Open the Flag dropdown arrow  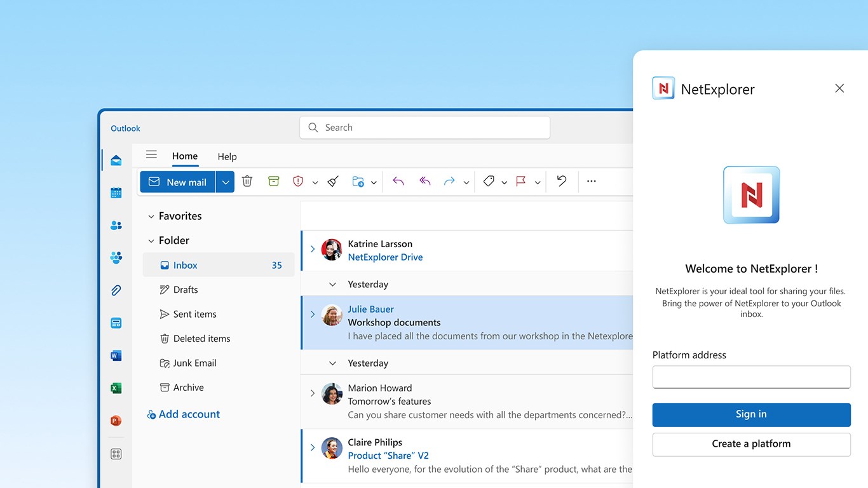538,183
